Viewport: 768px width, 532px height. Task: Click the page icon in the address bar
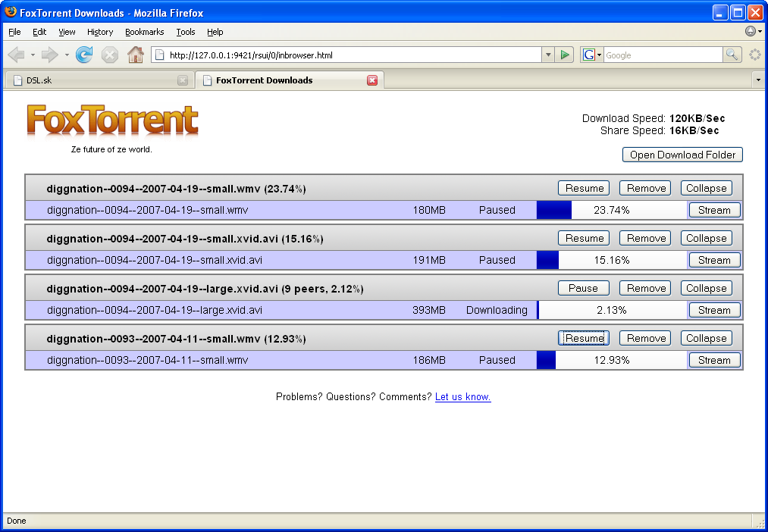[160, 55]
